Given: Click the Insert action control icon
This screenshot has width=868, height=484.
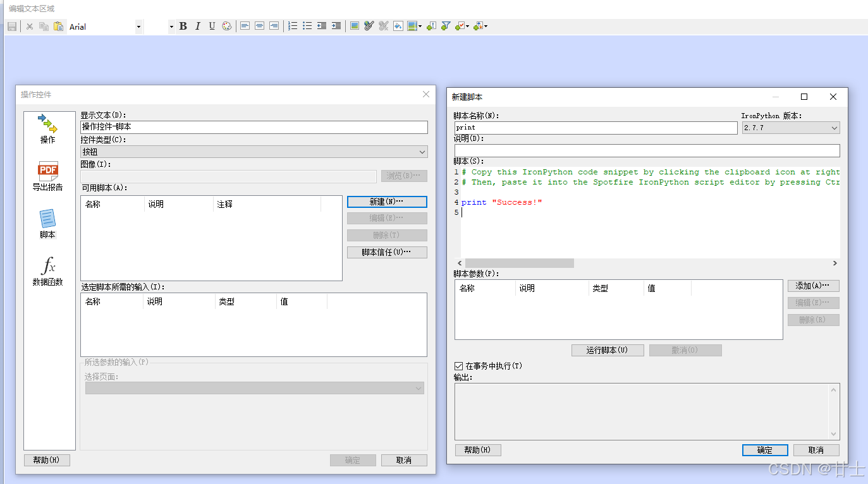Looking at the screenshot, I should pyautogui.click(x=431, y=27).
